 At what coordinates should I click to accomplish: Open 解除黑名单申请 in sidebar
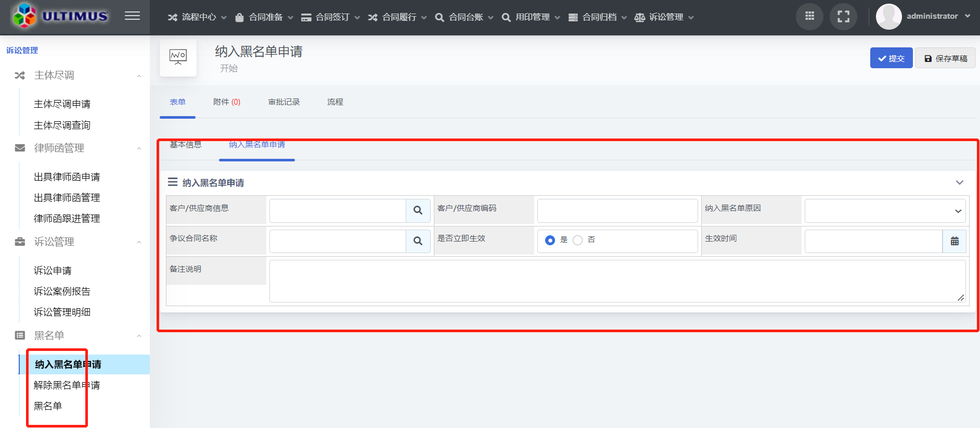click(x=67, y=385)
